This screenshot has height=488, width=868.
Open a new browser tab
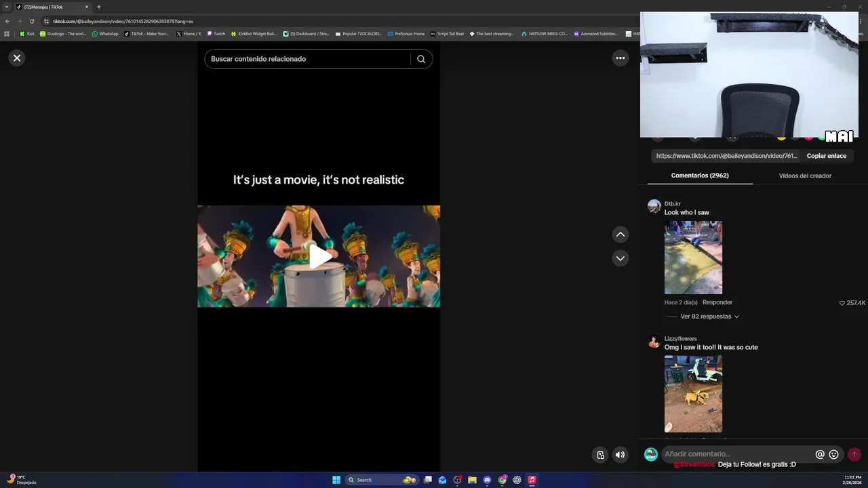[x=98, y=7]
